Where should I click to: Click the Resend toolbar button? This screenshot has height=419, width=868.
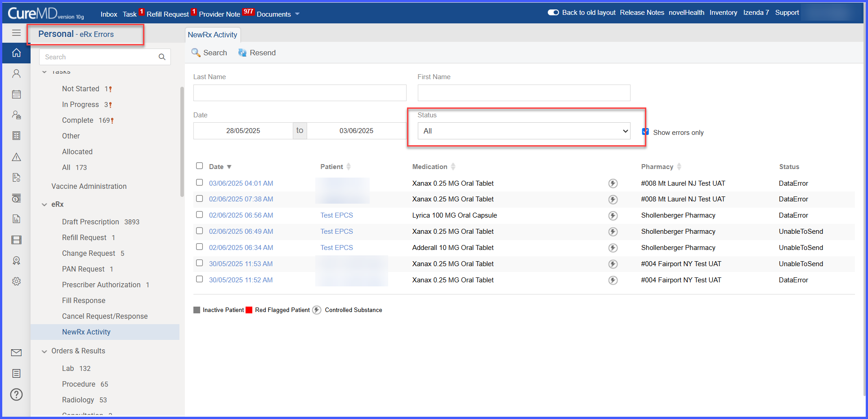click(x=257, y=53)
